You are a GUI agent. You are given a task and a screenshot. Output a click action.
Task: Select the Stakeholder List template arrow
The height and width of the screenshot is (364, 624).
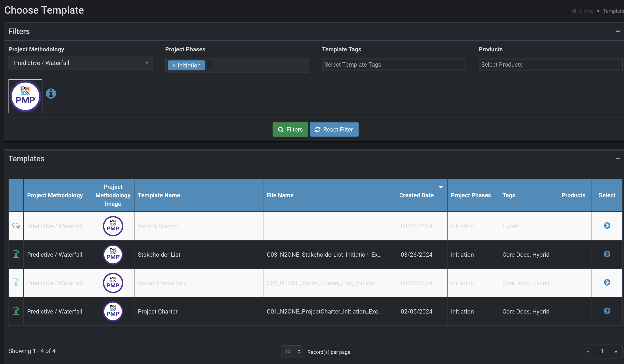[x=607, y=254]
